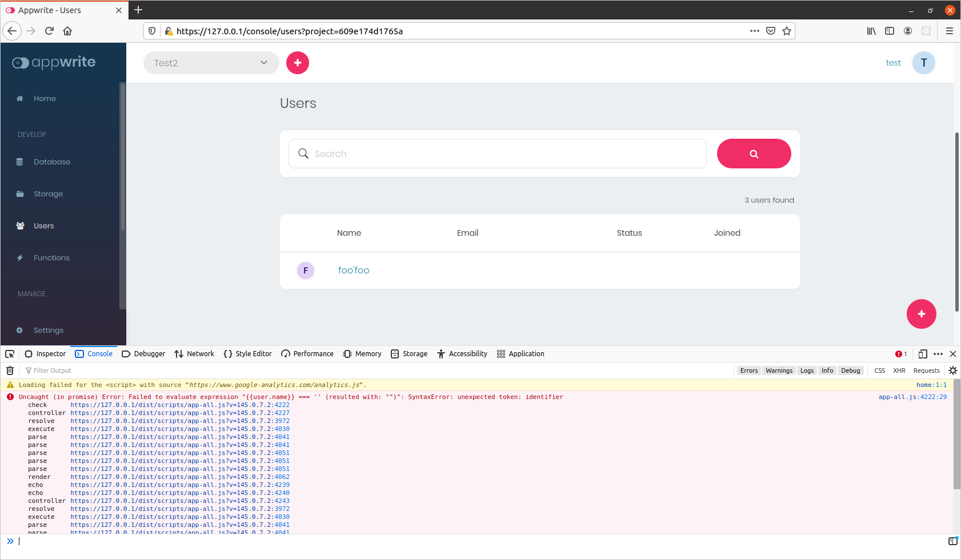The height and width of the screenshot is (560, 961).
Task: Bookmark this page with the star icon
Action: coord(787,31)
